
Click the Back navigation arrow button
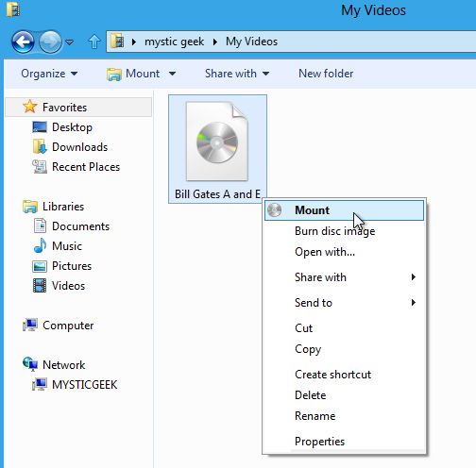(23, 42)
